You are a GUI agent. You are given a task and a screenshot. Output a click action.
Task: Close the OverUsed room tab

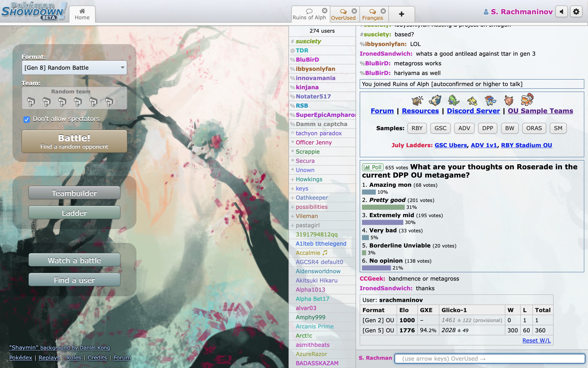point(354,11)
